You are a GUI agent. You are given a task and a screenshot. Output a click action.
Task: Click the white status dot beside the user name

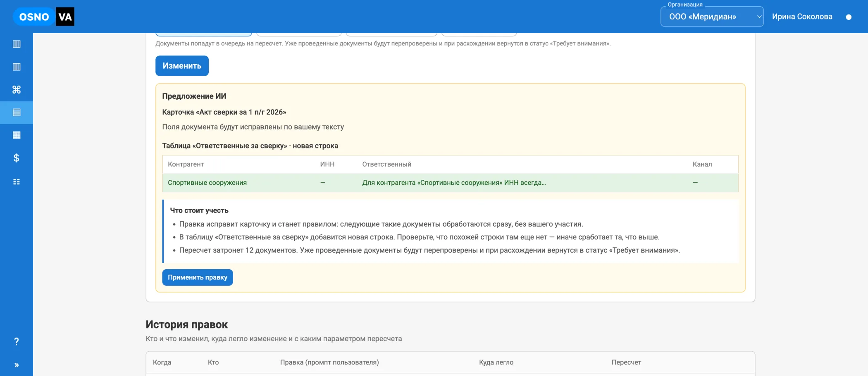click(x=849, y=17)
